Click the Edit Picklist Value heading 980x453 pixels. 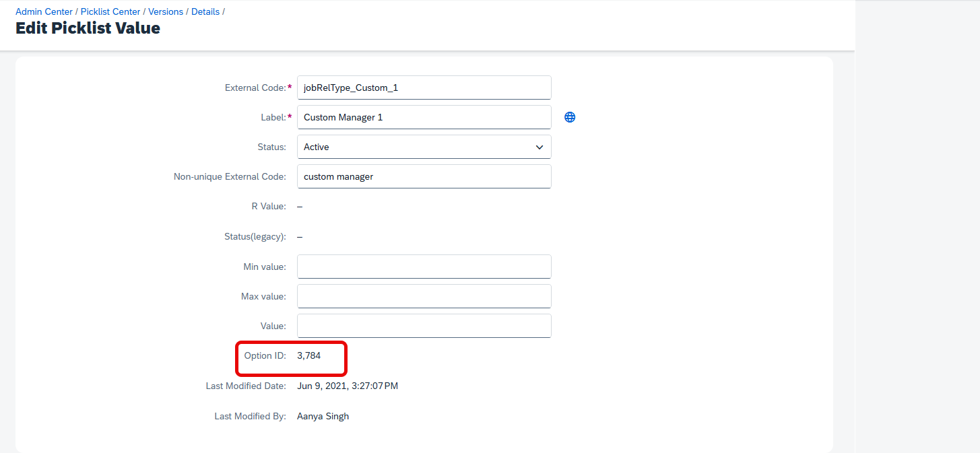88,28
